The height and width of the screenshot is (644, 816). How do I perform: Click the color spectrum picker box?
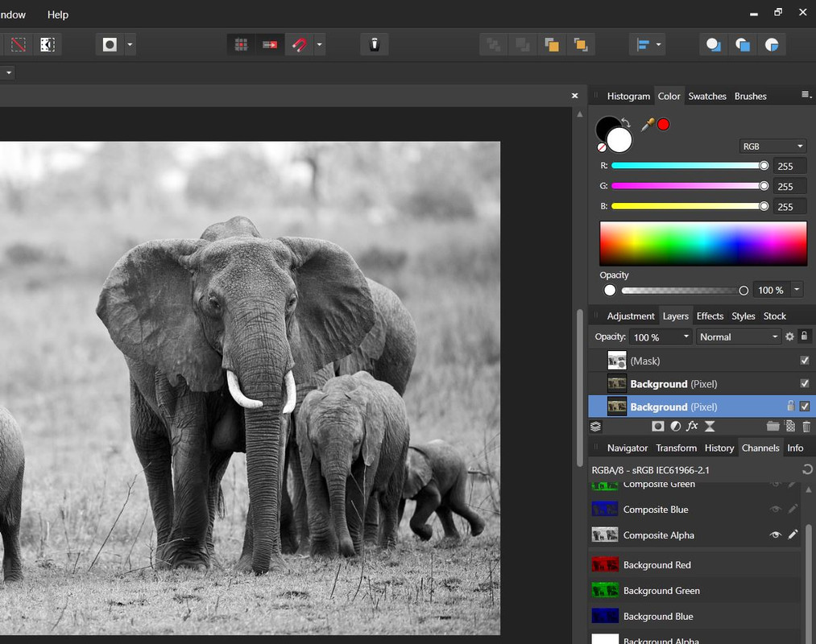(x=703, y=243)
